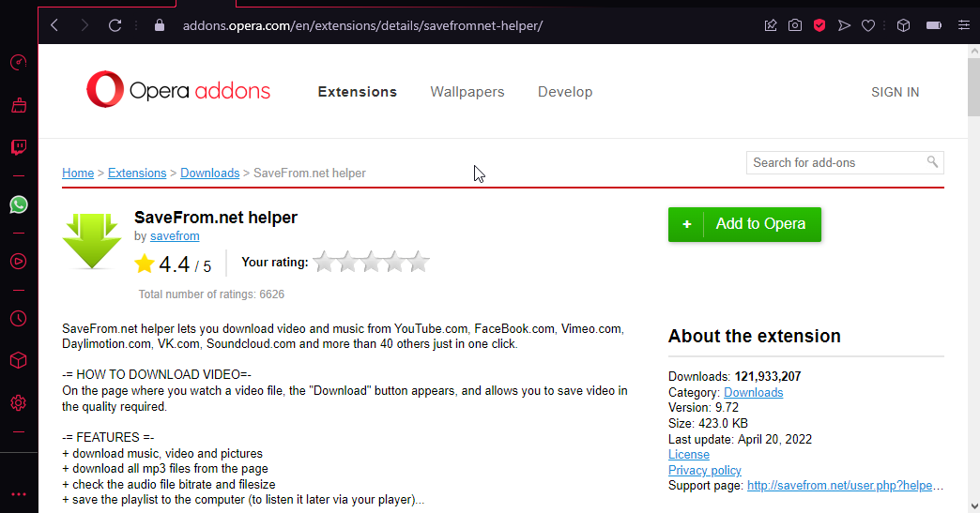
Task: Take a snapshot with the camera icon
Action: click(795, 25)
